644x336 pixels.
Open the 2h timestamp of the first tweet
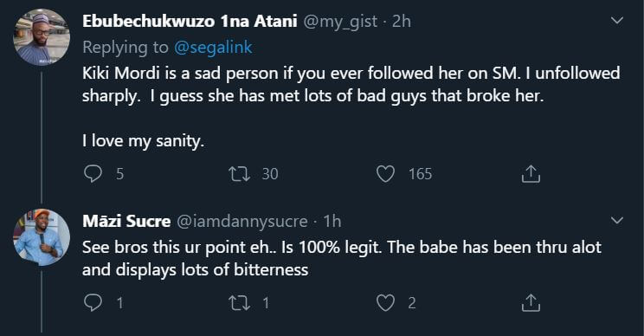[402, 21]
